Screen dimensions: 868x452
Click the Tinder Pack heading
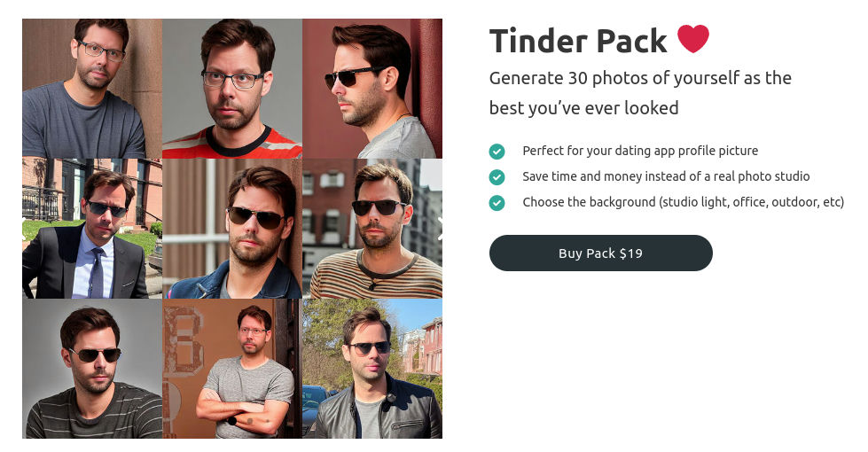(578, 41)
